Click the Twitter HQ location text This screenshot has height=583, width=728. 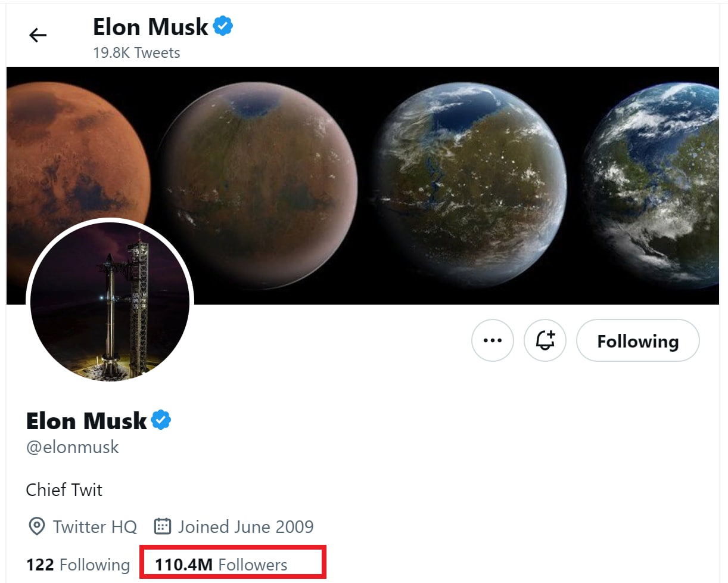tap(95, 527)
